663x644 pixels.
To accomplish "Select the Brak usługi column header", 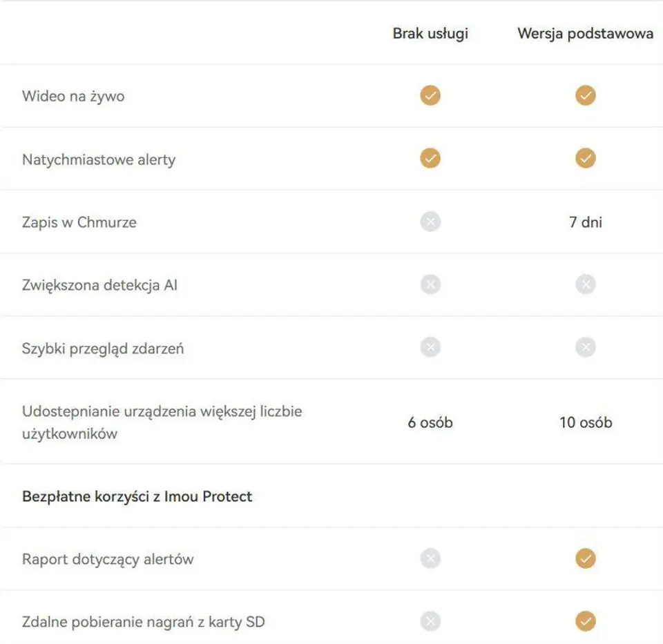I will click(430, 33).
